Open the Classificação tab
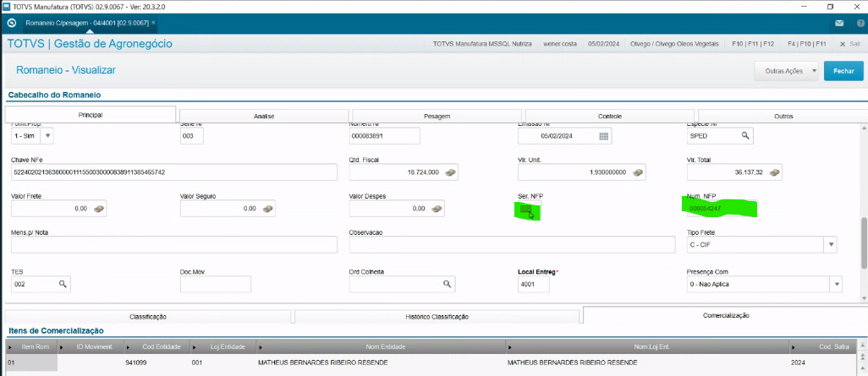 click(148, 317)
